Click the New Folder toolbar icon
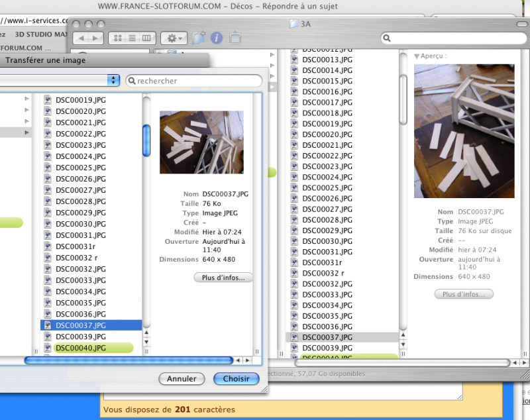The height and width of the screenshot is (420, 530). click(x=199, y=38)
